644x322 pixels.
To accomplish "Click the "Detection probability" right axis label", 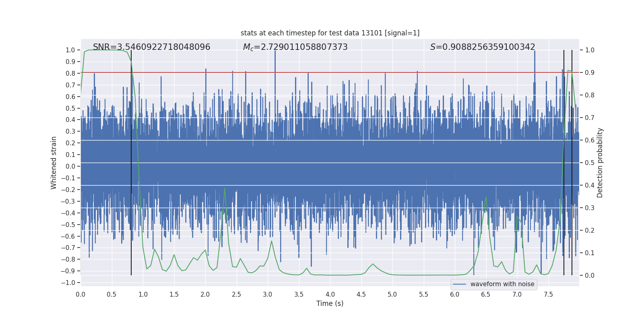I will (x=600, y=163).
